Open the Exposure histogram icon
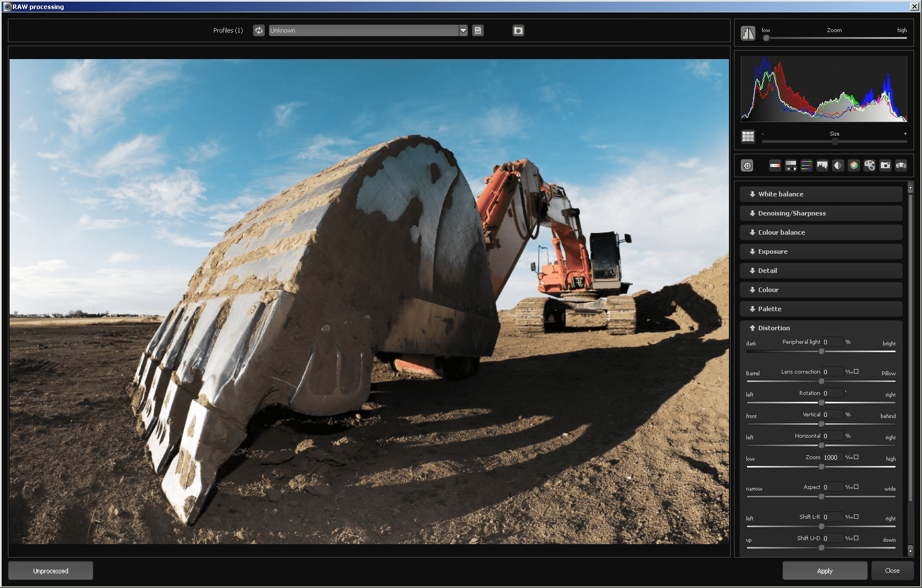 [x=822, y=165]
